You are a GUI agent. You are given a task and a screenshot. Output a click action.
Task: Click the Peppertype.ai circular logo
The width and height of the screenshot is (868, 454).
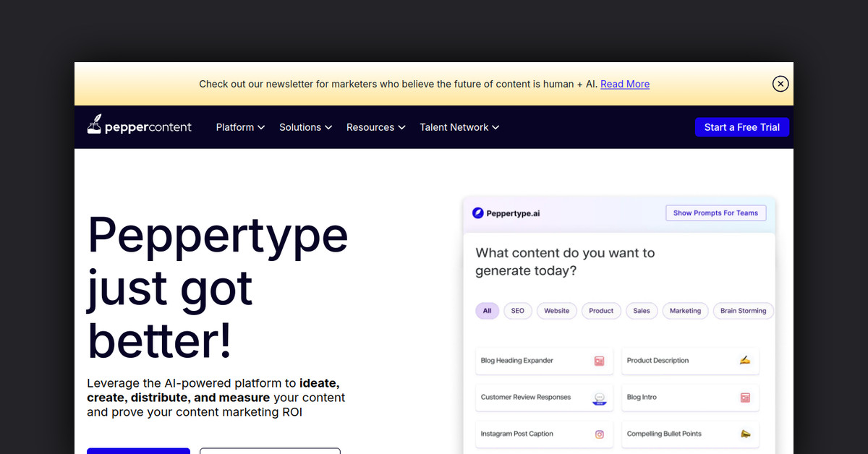tap(478, 213)
